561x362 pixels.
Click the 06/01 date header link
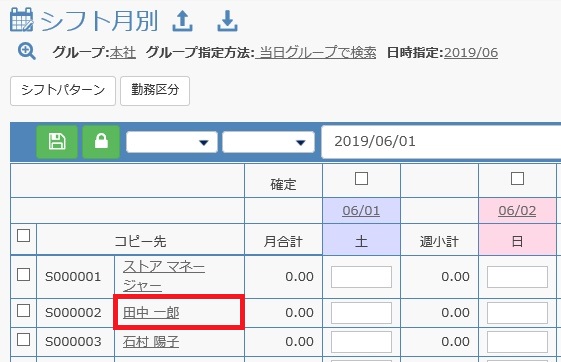point(361,211)
